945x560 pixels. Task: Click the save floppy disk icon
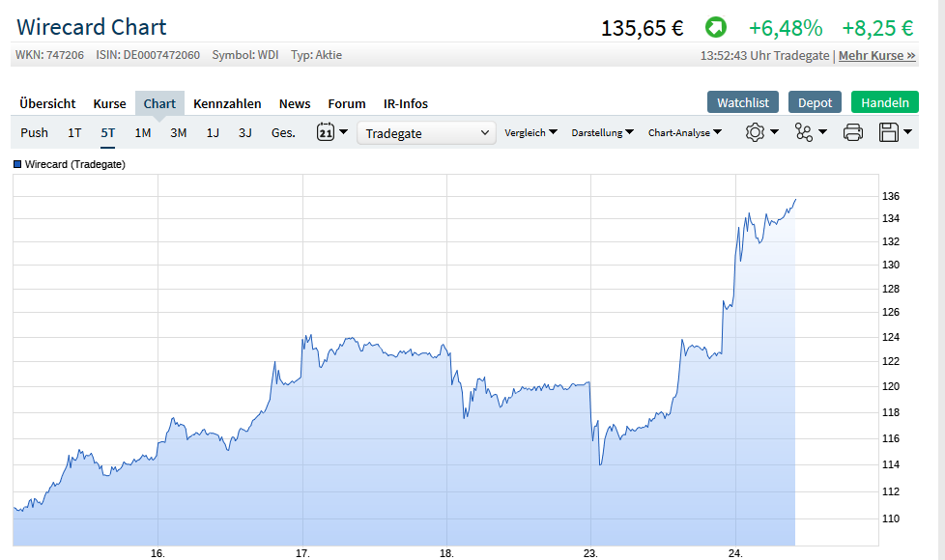click(888, 132)
